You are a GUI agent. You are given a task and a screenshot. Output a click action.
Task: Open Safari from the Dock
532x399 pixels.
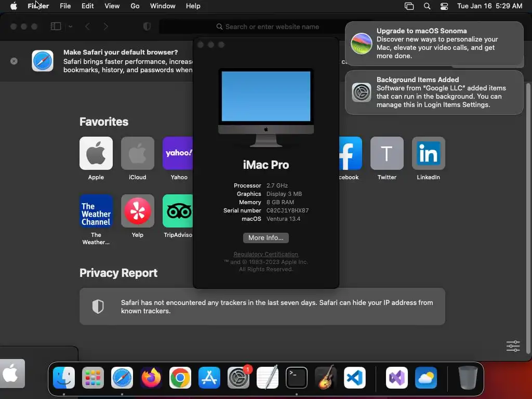(122, 378)
